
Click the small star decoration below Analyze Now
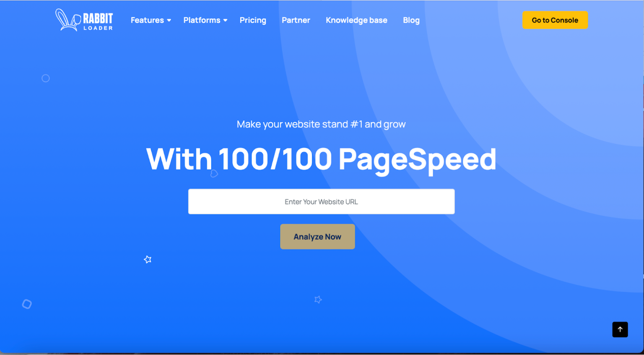318,300
